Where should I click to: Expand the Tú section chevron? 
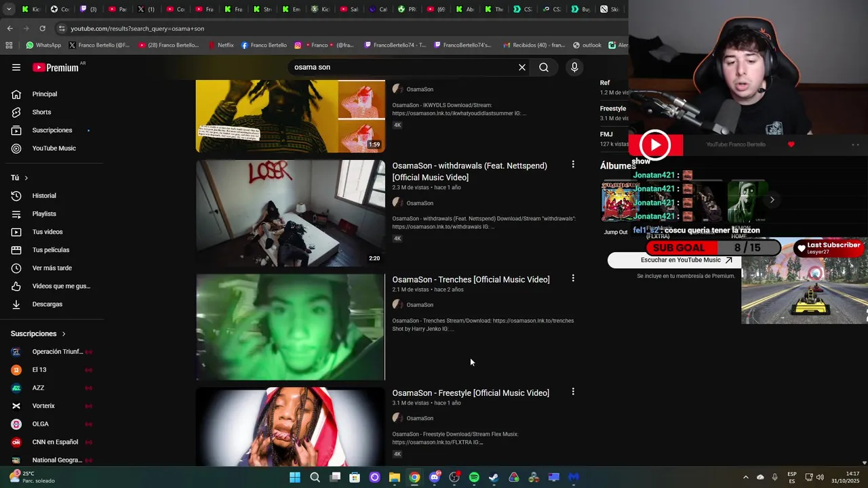click(26, 178)
